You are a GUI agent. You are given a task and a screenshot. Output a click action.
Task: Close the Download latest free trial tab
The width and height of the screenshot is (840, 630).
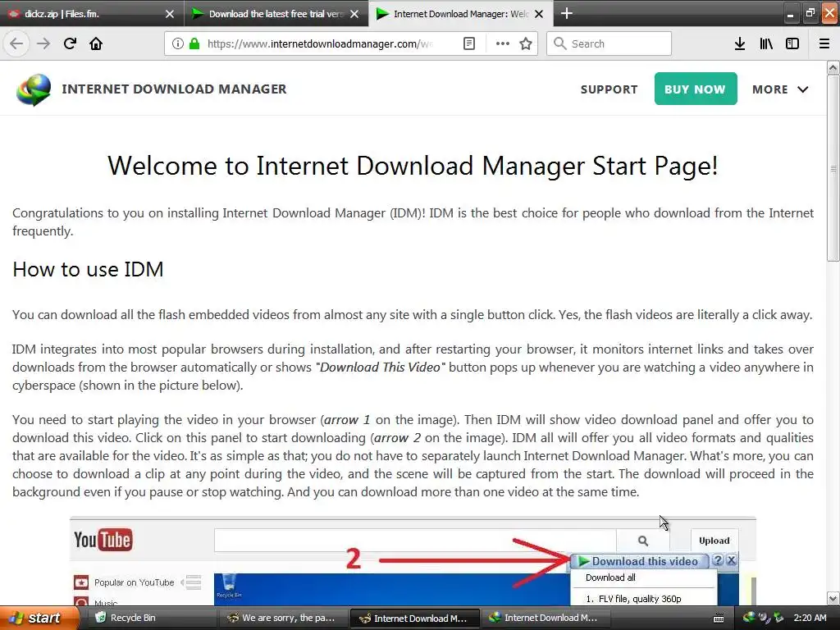point(354,14)
